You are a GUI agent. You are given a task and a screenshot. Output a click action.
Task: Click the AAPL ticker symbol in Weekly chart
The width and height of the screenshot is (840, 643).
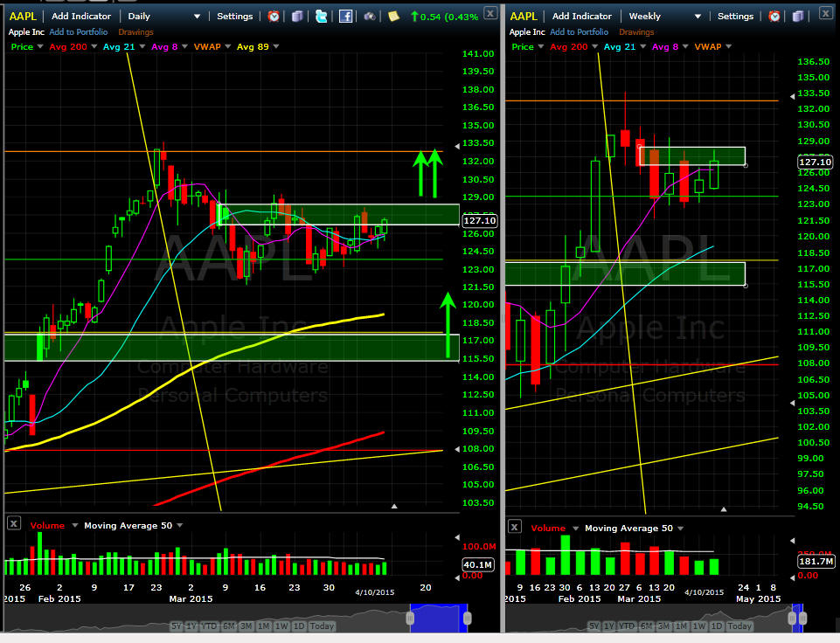tap(524, 16)
